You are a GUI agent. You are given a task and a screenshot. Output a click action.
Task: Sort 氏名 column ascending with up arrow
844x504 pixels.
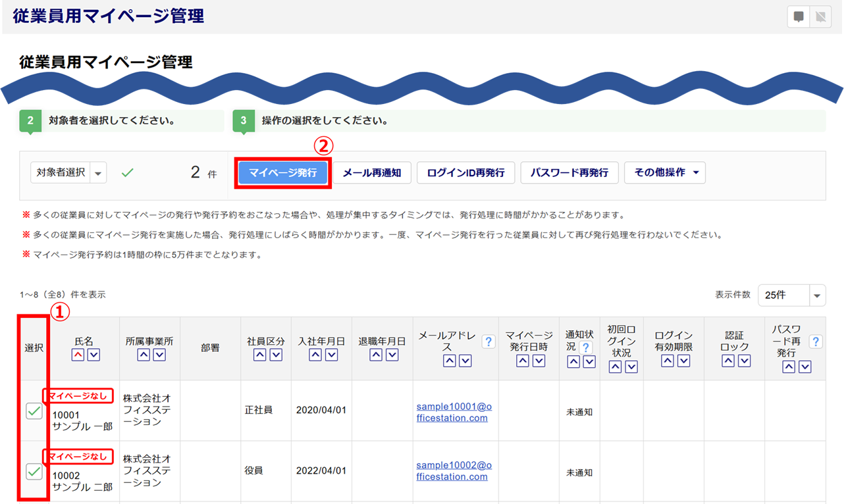[x=78, y=355]
